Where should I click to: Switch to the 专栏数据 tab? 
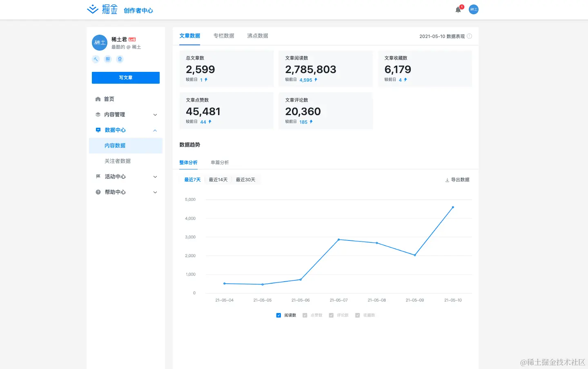224,36
